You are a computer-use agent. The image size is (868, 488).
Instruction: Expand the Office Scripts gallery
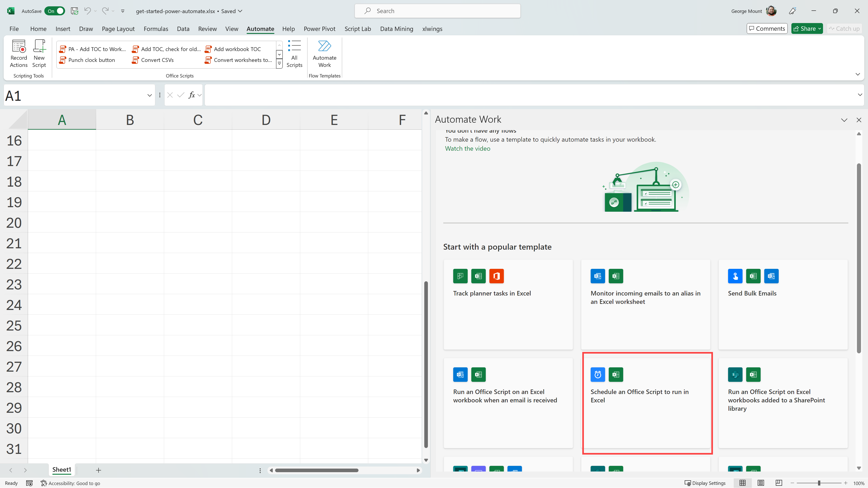tap(279, 64)
